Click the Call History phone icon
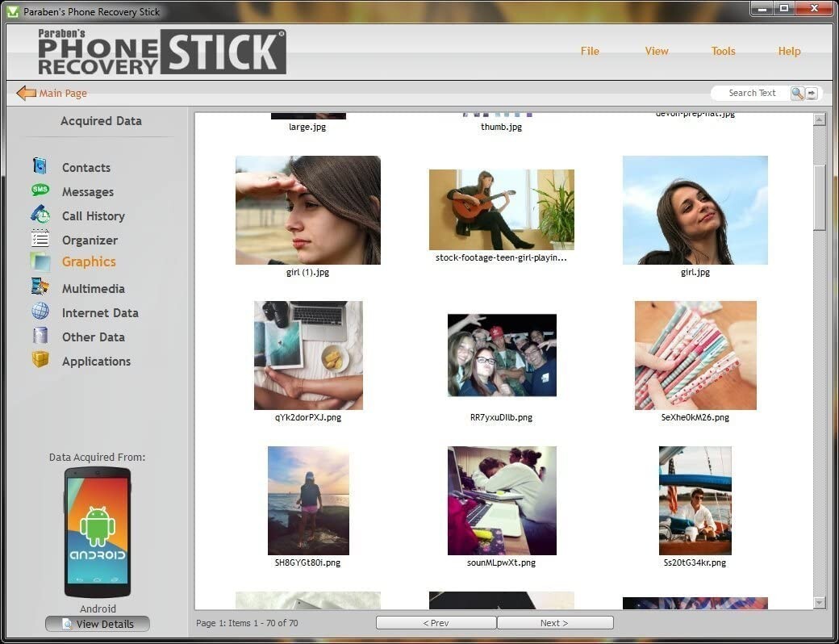The image size is (839, 644). [x=40, y=215]
